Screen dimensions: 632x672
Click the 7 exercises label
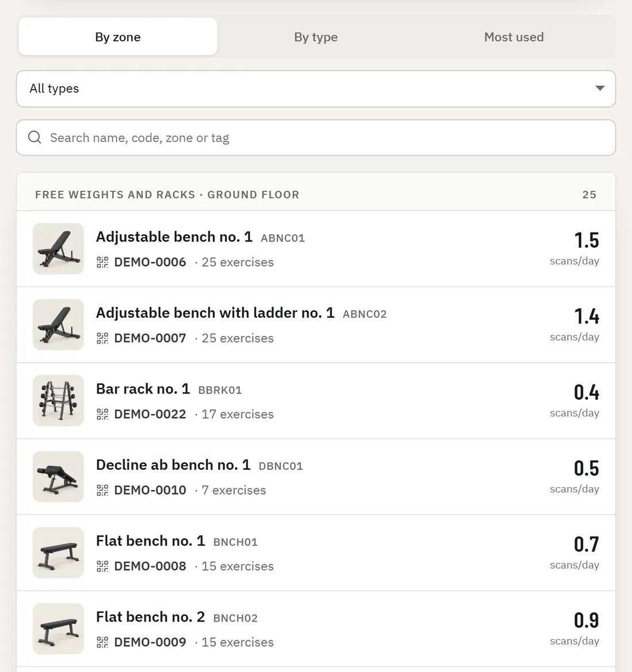(234, 491)
